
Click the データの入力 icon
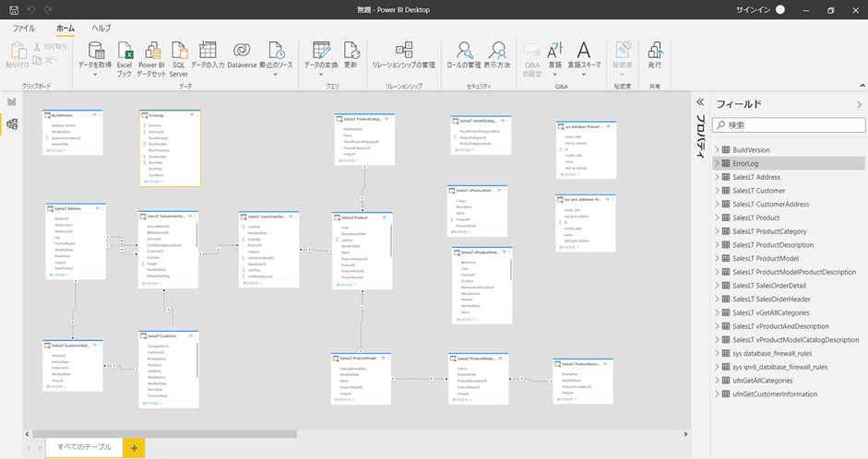pyautogui.click(x=208, y=51)
